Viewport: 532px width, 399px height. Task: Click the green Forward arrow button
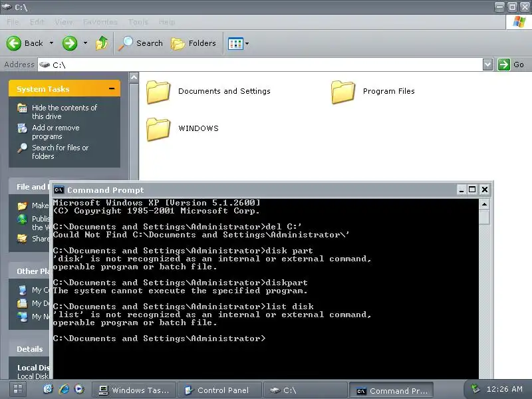pyautogui.click(x=70, y=43)
